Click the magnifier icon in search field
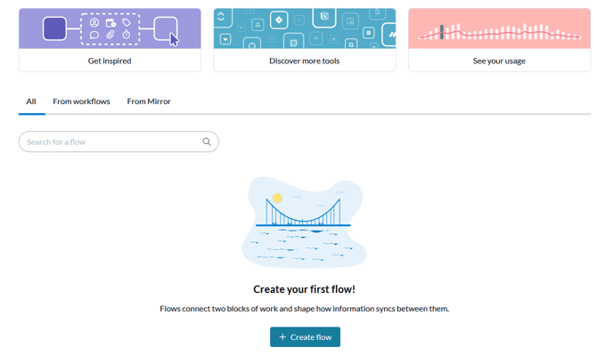The image size is (613, 364). click(207, 142)
